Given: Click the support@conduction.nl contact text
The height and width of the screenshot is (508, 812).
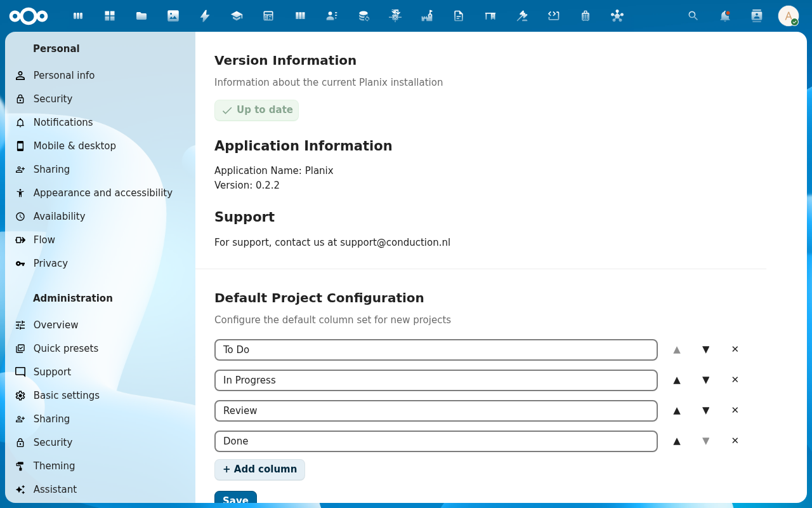Looking at the screenshot, I should point(395,243).
